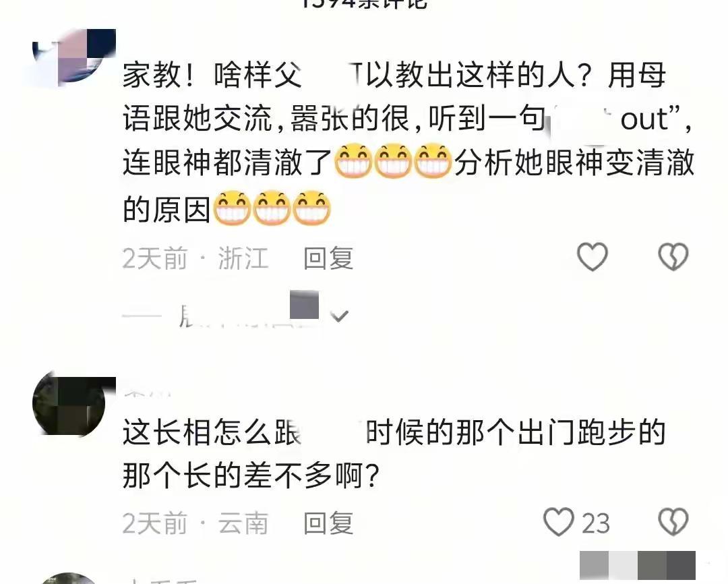Open the second commenter's dark avatar
This screenshot has height=584, width=728.
pos(73,403)
